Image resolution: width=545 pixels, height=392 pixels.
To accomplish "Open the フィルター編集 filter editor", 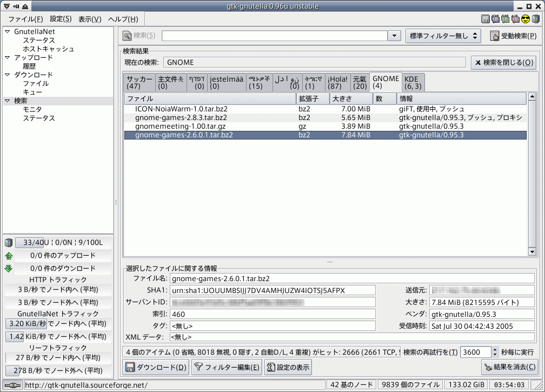I will point(227,368).
